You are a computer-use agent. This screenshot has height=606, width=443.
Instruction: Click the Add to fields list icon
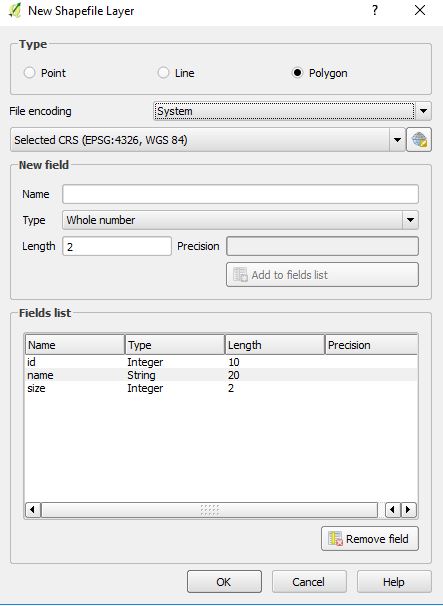pos(240,275)
